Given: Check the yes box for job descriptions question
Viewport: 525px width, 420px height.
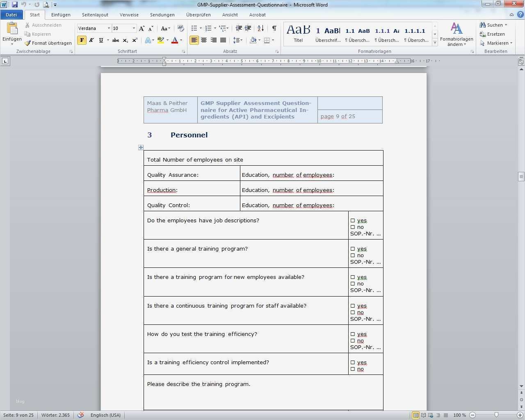Looking at the screenshot, I should [353, 220].
